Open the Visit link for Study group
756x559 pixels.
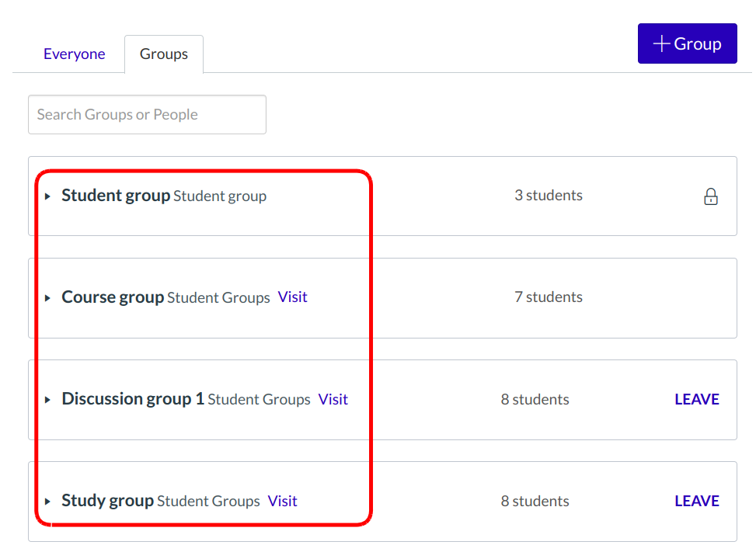282,501
